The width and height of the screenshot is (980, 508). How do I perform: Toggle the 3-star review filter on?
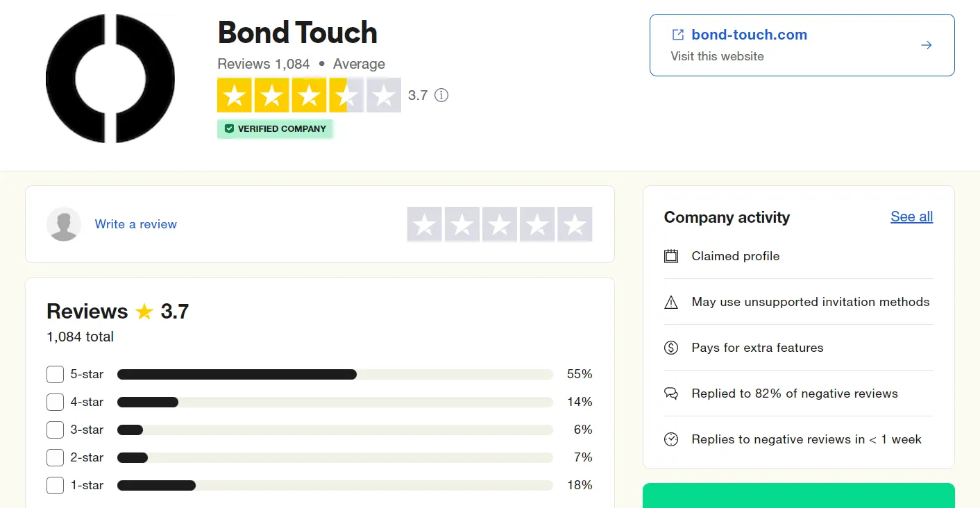55,430
